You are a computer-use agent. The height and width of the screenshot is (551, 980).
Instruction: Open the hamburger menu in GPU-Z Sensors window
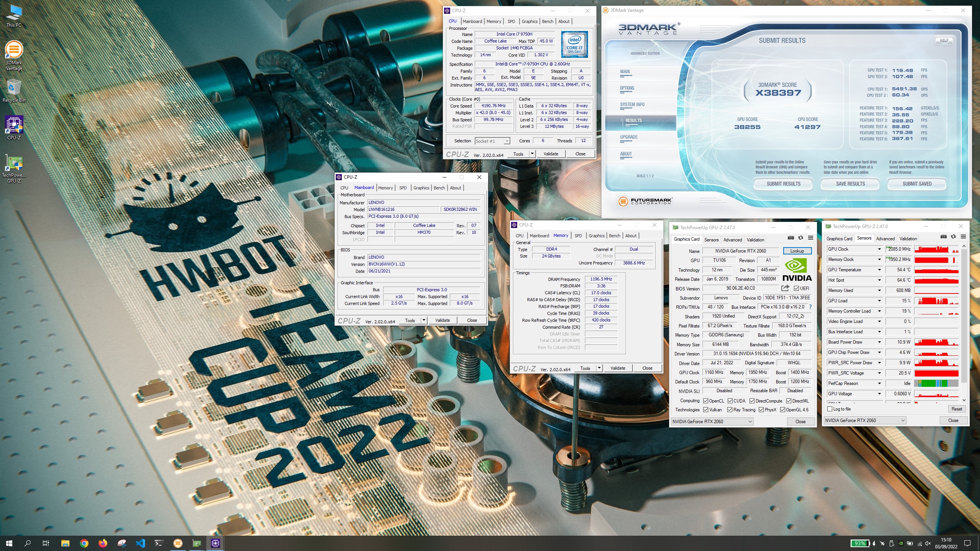[x=964, y=237]
